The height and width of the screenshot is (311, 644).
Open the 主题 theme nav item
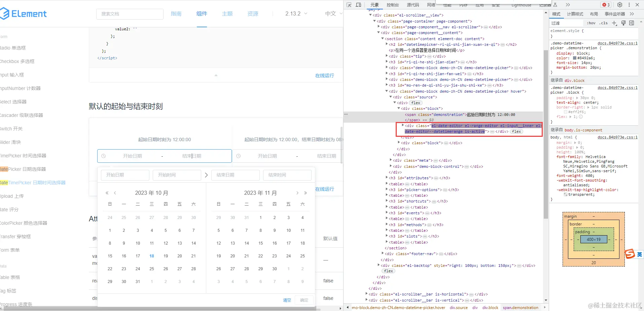tap(227, 14)
